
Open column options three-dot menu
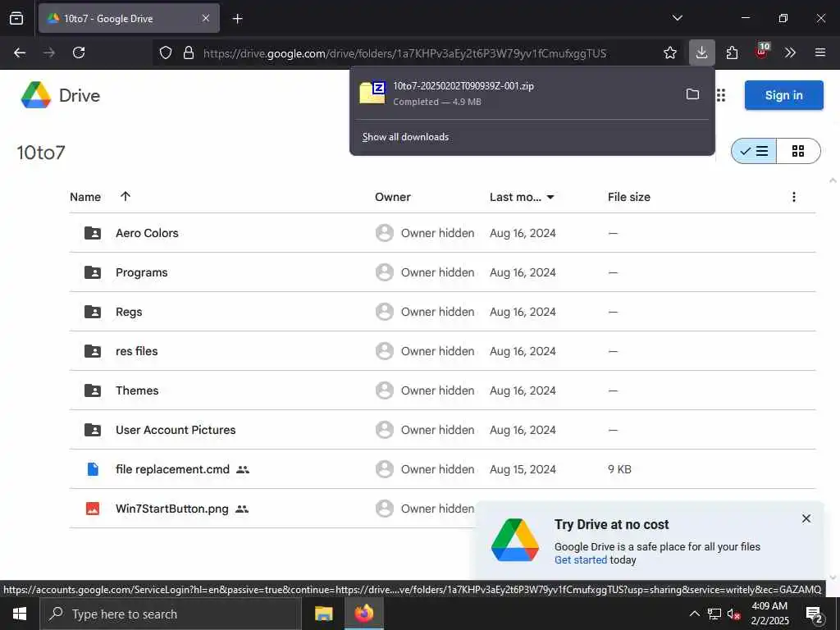794,197
